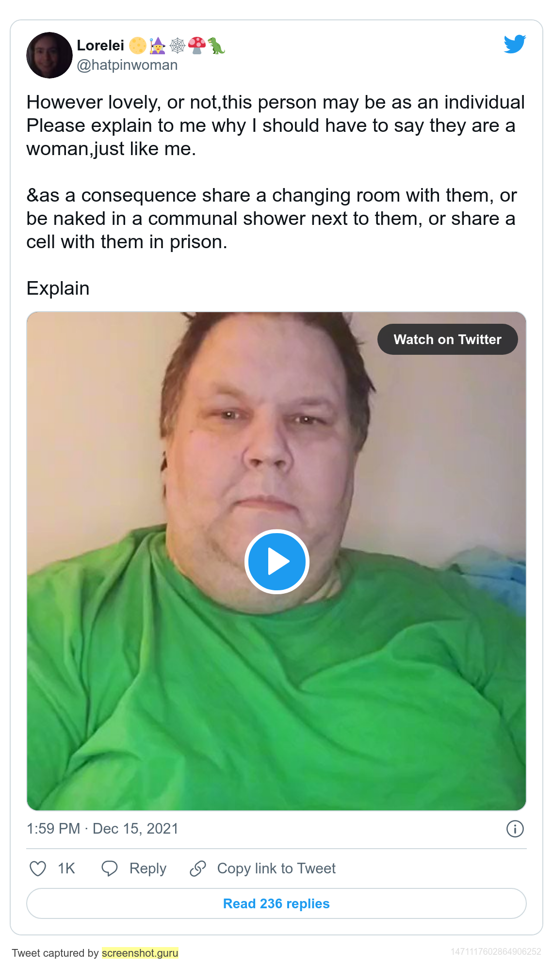Click the tweet ID number at bottom
The image size is (553, 980).
coord(496,951)
